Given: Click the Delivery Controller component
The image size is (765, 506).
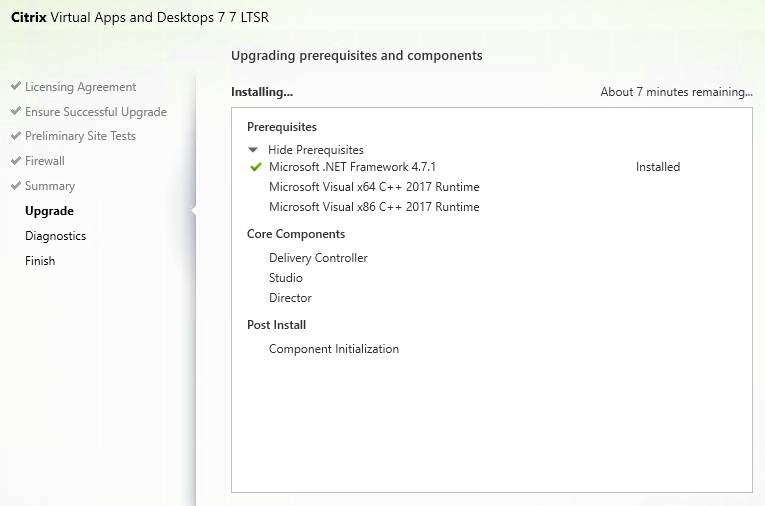Looking at the screenshot, I should pos(318,258).
